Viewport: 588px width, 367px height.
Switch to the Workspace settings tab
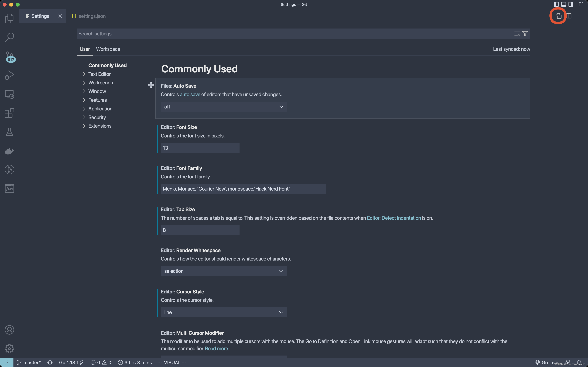click(x=108, y=49)
